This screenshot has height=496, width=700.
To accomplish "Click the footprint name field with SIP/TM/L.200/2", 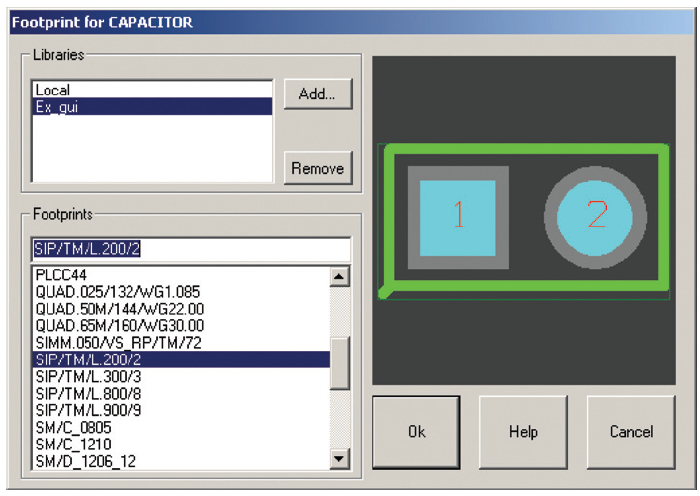I will point(191,249).
